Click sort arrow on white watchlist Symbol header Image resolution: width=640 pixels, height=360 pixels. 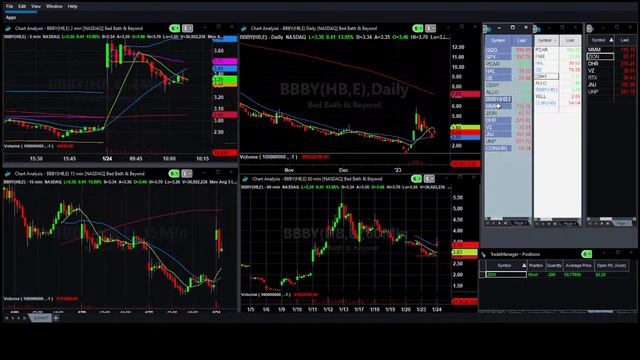[x=555, y=40]
